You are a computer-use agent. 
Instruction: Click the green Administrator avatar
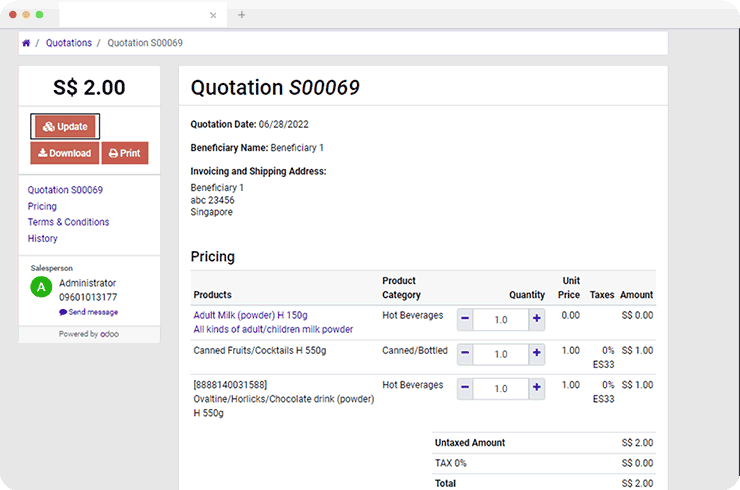pyautogui.click(x=41, y=287)
